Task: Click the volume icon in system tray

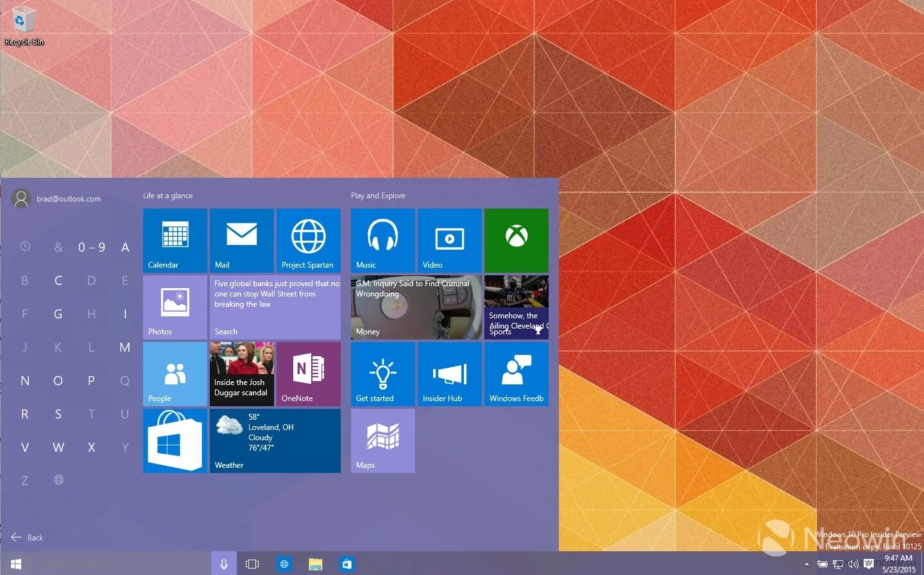Action: click(x=853, y=564)
